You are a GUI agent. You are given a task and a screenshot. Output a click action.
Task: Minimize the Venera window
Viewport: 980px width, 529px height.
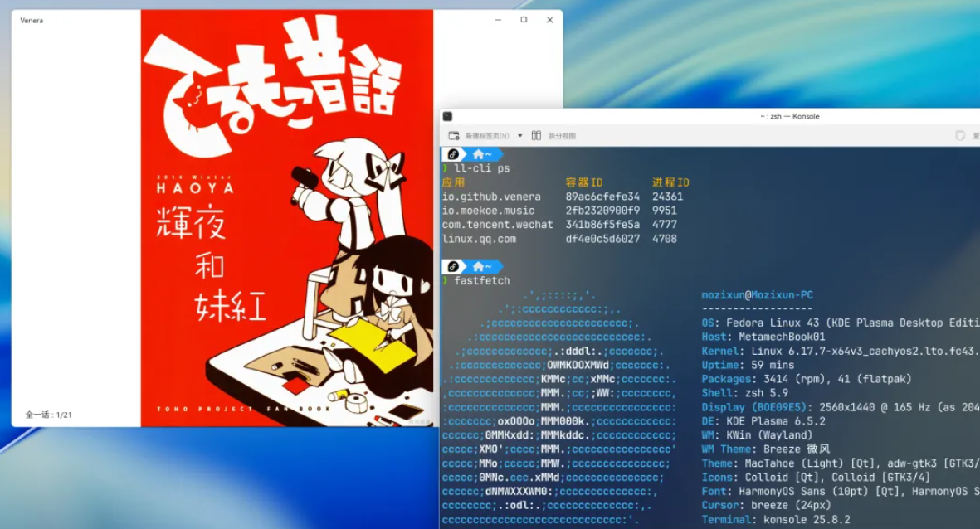(498, 20)
